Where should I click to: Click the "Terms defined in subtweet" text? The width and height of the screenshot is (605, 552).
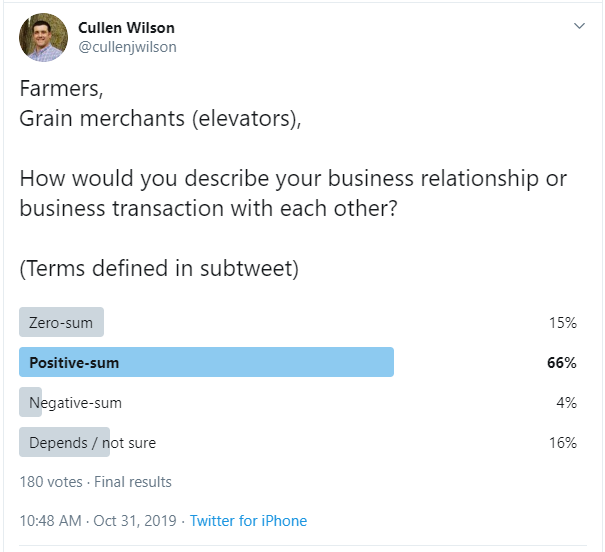click(158, 268)
